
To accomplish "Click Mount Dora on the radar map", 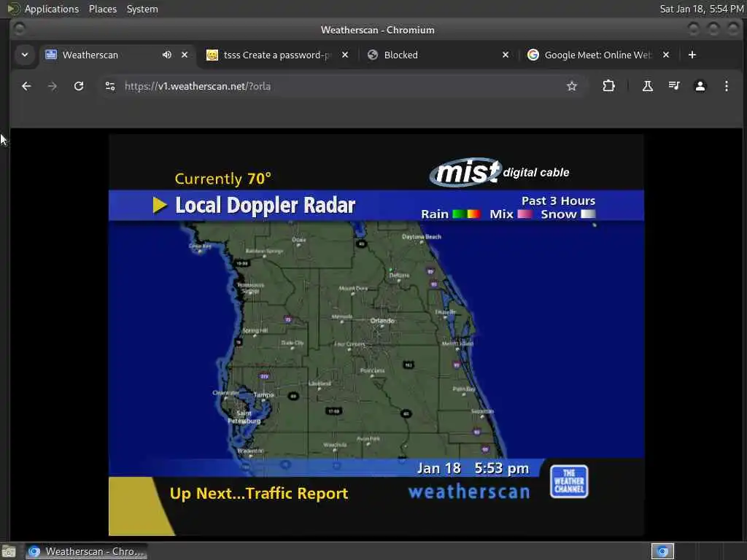I will (353, 288).
